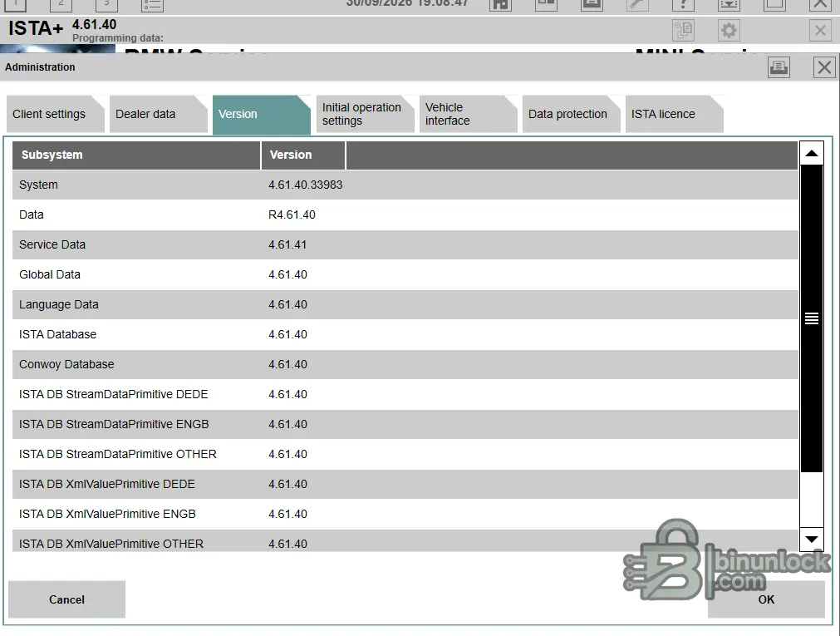Select the Language Data row
840x636 pixels.
405,304
